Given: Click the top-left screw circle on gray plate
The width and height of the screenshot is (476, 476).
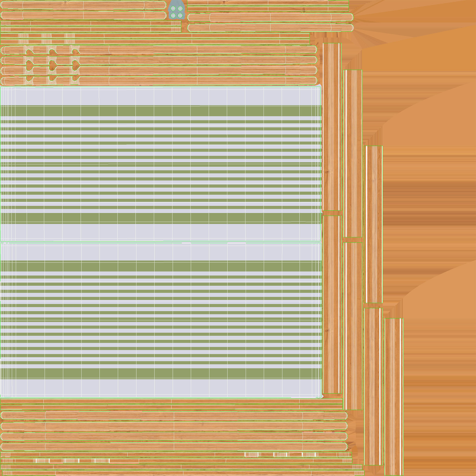Looking at the screenshot, I should pos(173,9).
